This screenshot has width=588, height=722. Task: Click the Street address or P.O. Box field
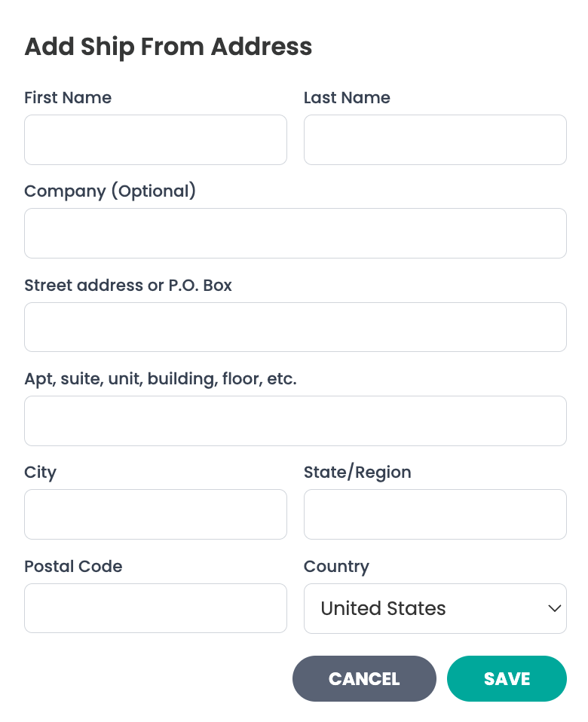click(295, 326)
